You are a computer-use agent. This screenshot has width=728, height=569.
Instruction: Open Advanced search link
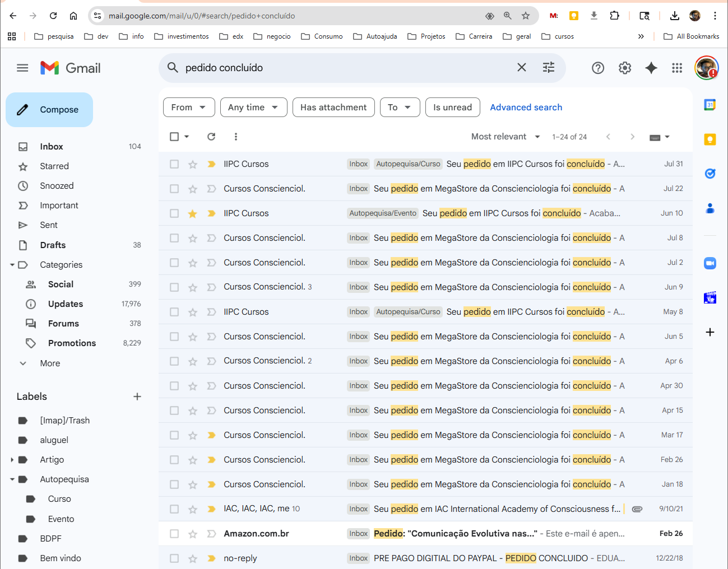[526, 108]
